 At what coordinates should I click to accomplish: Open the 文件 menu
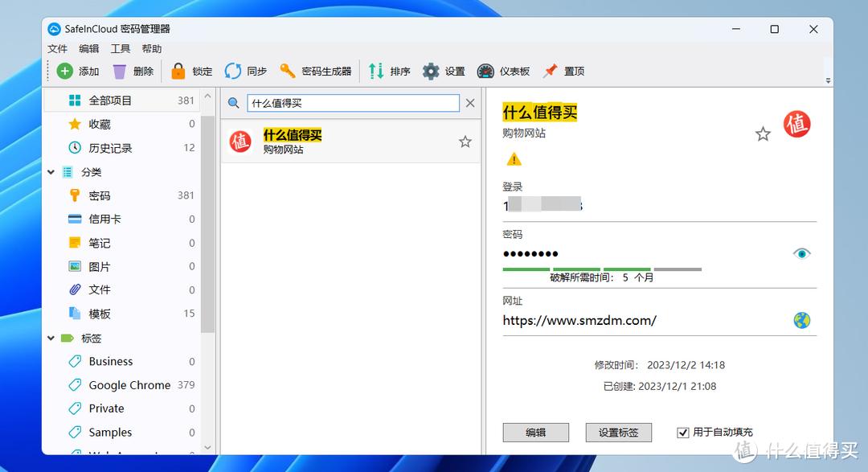(x=57, y=49)
